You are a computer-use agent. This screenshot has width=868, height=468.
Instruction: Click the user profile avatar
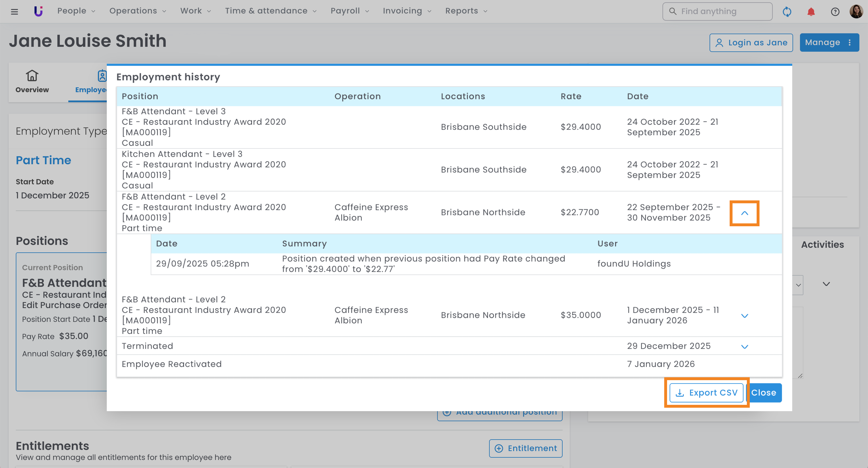click(856, 11)
